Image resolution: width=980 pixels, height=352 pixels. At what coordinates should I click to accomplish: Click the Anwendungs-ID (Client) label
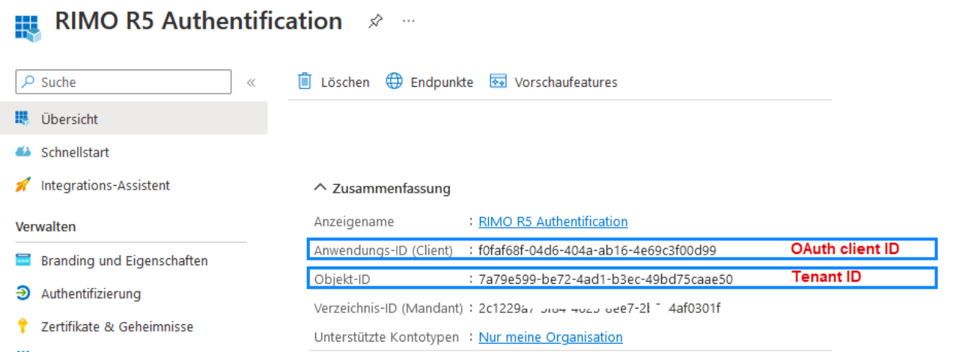click(x=383, y=250)
